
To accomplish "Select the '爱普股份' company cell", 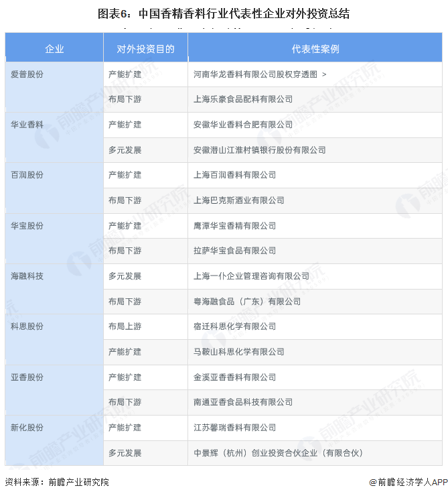I will pyautogui.click(x=54, y=87).
